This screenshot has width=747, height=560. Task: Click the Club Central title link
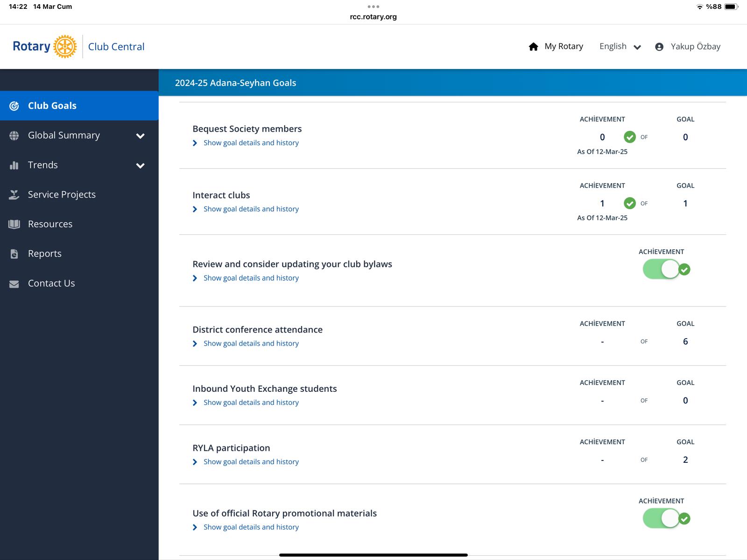(116, 47)
